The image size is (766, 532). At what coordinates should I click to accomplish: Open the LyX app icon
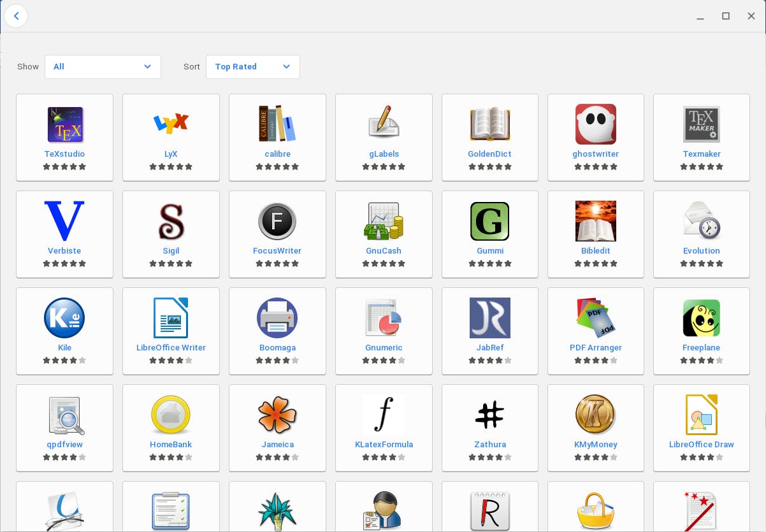click(171, 123)
